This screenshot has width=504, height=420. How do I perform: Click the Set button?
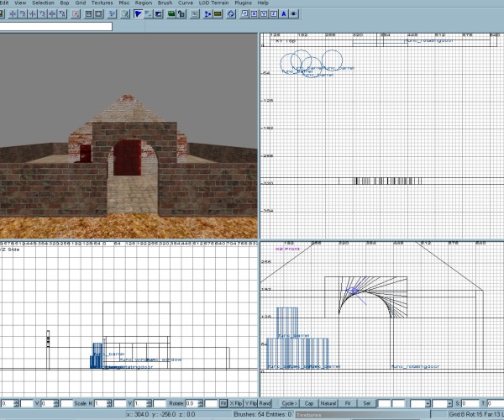(367, 403)
